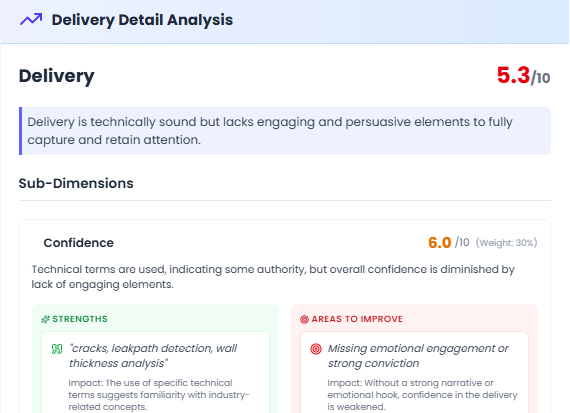The image size is (570, 413).
Task: Click the confidence description paragraph
Action: click(x=273, y=277)
